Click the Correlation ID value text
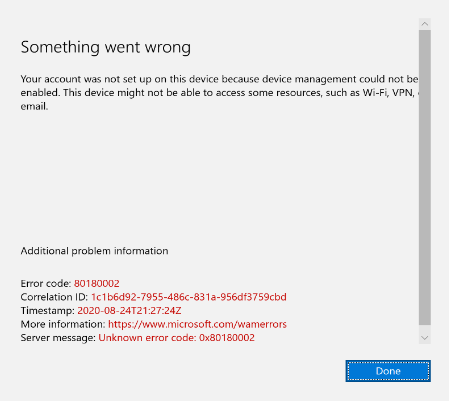 pyautogui.click(x=189, y=297)
